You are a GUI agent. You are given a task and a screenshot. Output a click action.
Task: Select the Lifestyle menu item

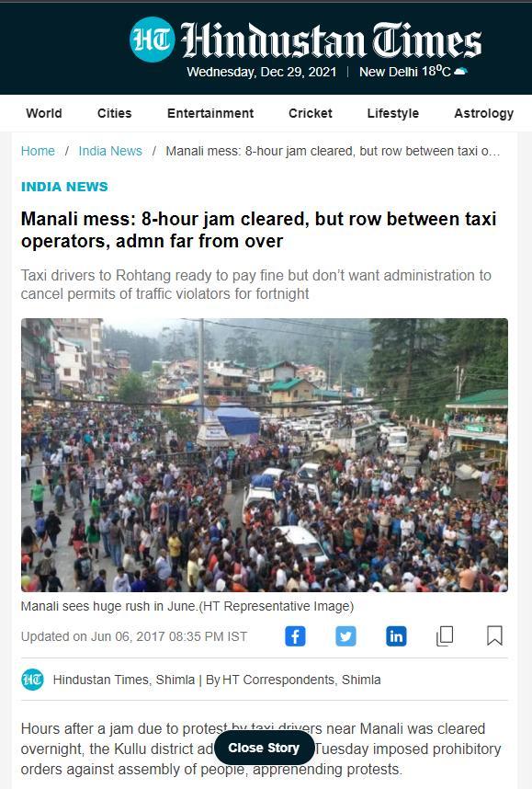coord(392,113)
